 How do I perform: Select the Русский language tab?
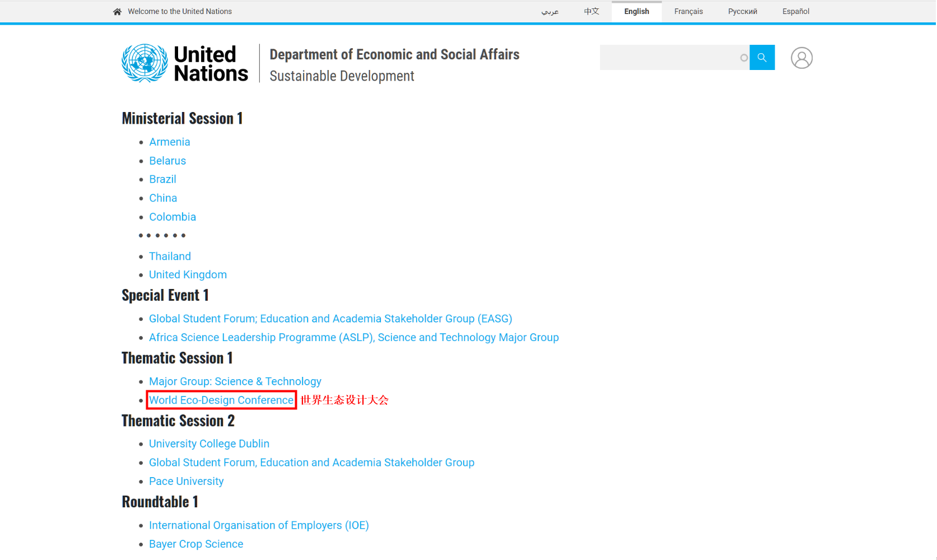[742, 12]
